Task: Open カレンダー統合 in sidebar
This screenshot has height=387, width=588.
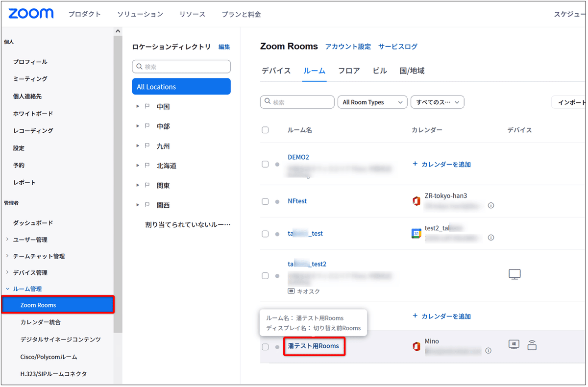Action: pyautogui.click(x=41, y=322)
